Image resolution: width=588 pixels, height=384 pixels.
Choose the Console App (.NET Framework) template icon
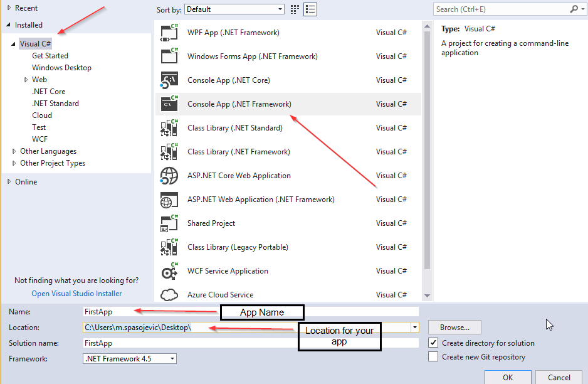pyautogui.click(x=169, y=104)
